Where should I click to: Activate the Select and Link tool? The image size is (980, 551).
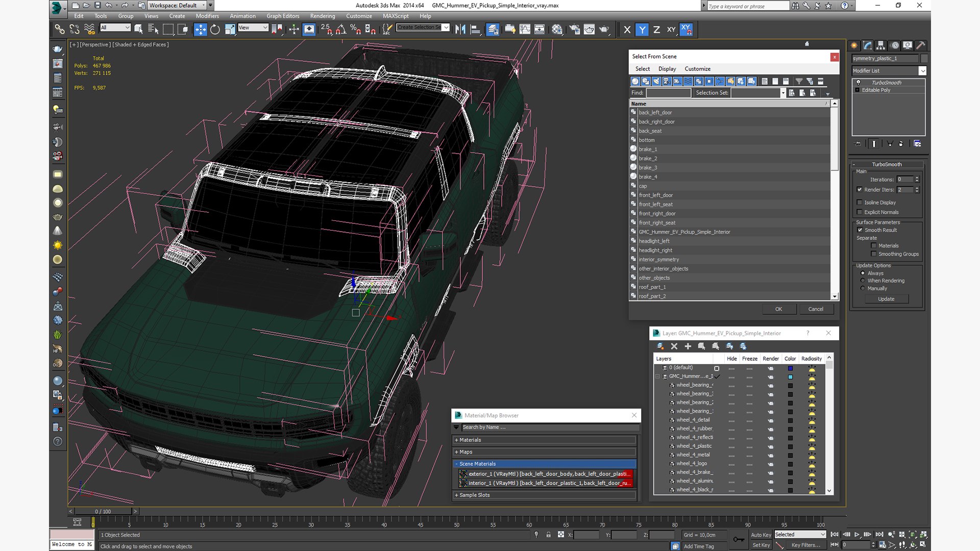60,30
